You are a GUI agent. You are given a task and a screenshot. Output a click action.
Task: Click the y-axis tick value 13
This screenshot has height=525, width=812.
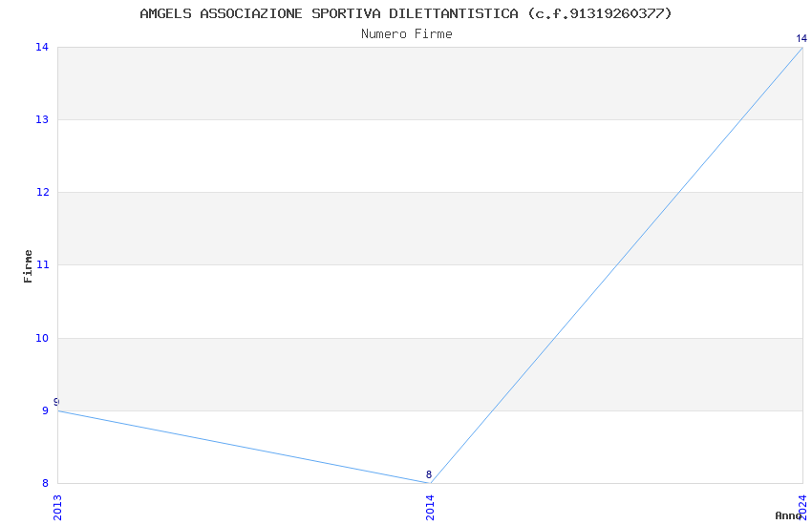click(x=42, y=119)
